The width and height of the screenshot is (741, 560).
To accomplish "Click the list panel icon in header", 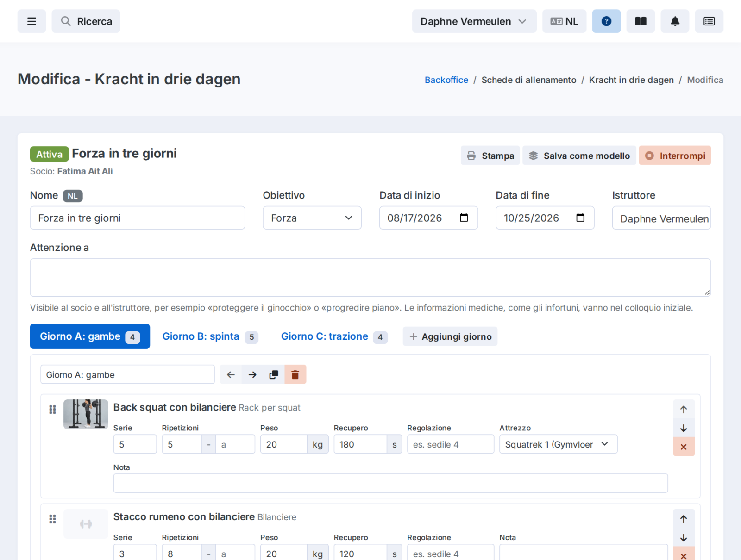I will click(709, 21).
